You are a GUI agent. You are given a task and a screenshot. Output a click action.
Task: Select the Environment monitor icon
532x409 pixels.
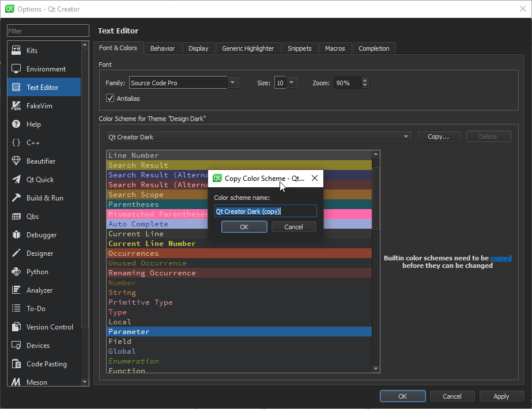pyautogui.click(x=16, y=69)
